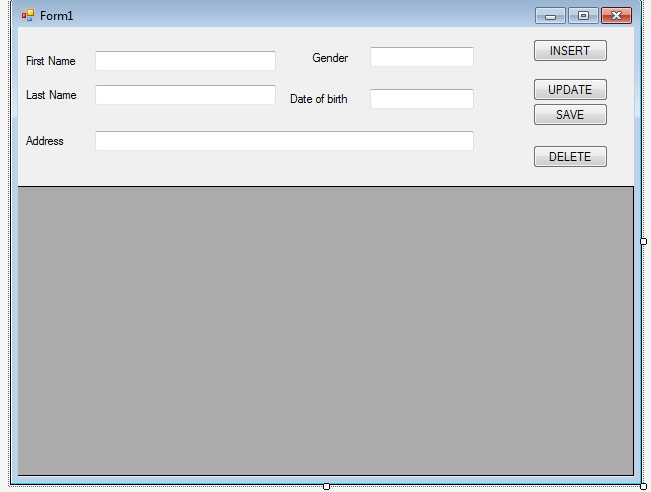651x492 pixels.
Task: Click the Form1 window icon
Action: click(28, 15)
